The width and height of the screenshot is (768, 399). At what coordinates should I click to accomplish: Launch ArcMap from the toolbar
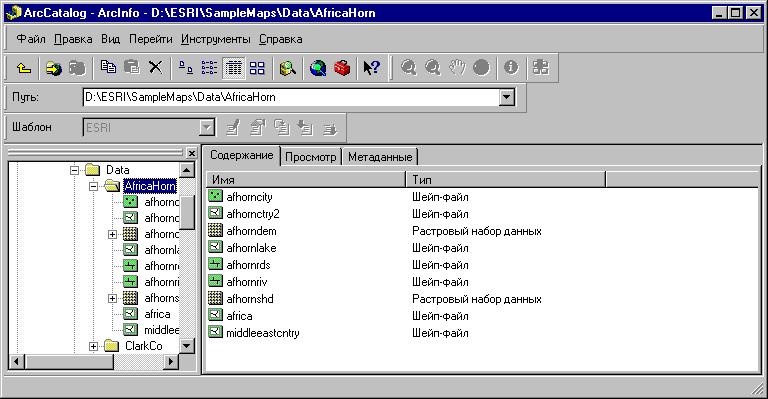(318, 68)
